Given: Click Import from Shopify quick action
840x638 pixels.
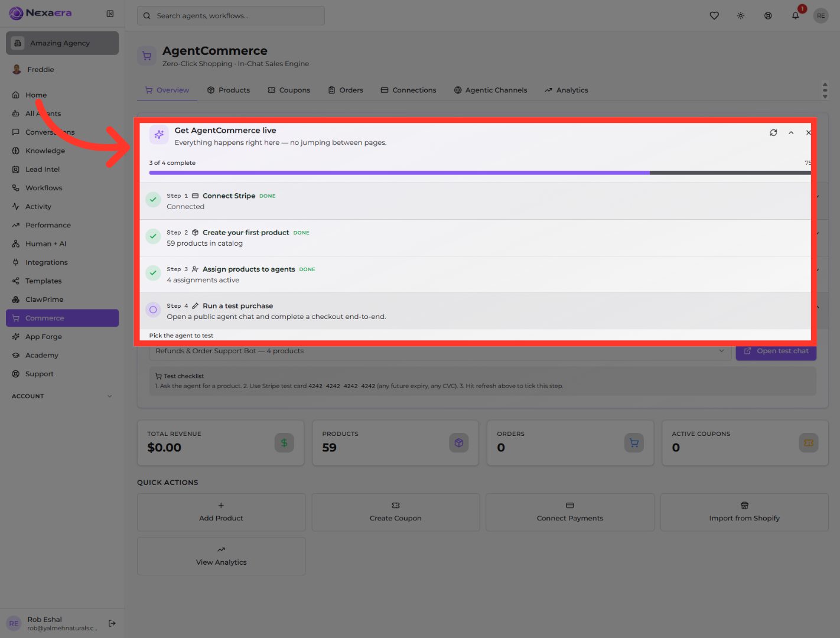Looking at the screenshot, I should (744, 512).
